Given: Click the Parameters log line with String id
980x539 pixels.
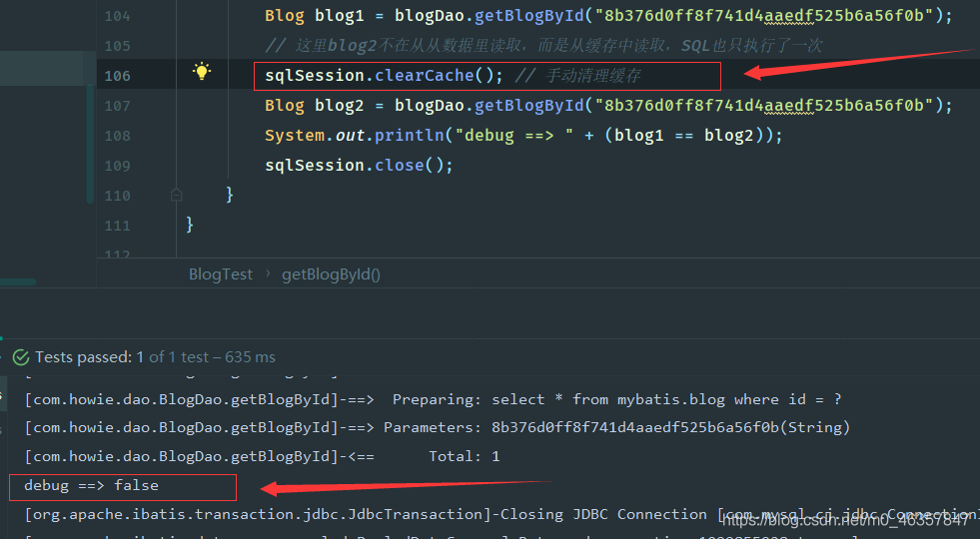Looking at the screenshot, I should pyautogui.click(x=438, y=428).
